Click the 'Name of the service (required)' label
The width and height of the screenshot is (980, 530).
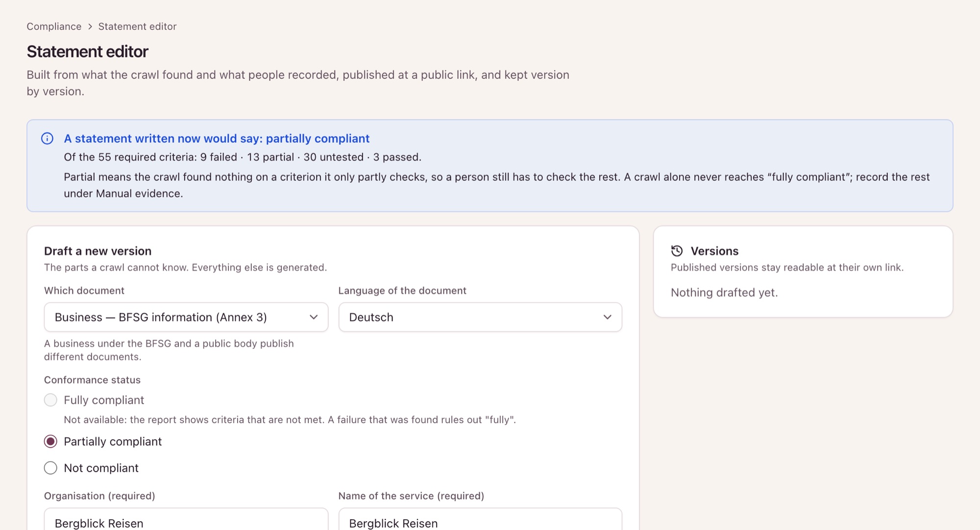click(x=411, y=496)
